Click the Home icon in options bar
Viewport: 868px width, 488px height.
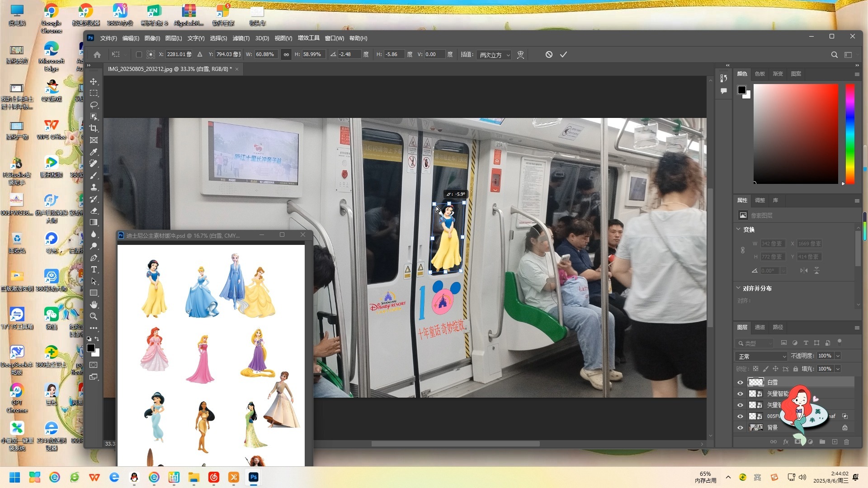point(97,54)
